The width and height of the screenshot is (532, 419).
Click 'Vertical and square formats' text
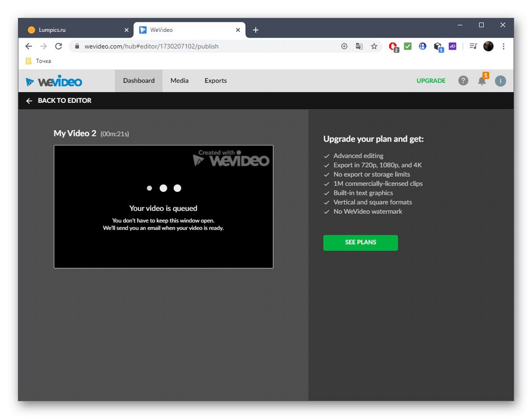372,202
